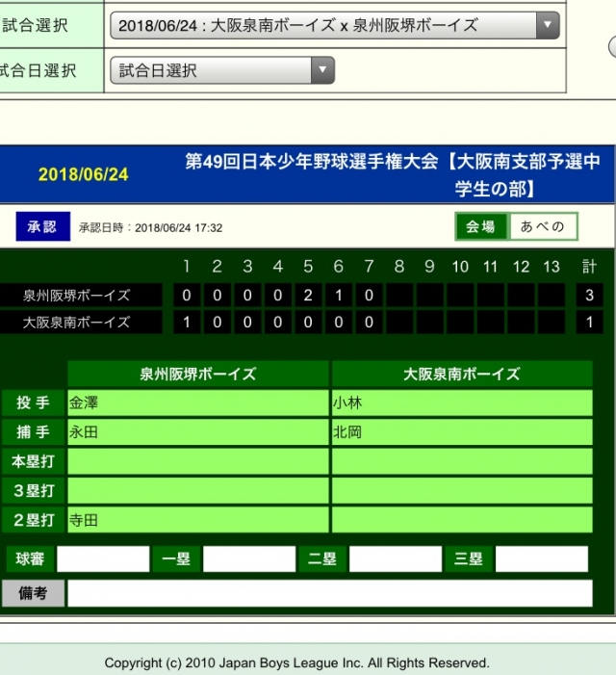Click the catcher field showing 北岡
The image size is (616, 675).
point(461,432)
